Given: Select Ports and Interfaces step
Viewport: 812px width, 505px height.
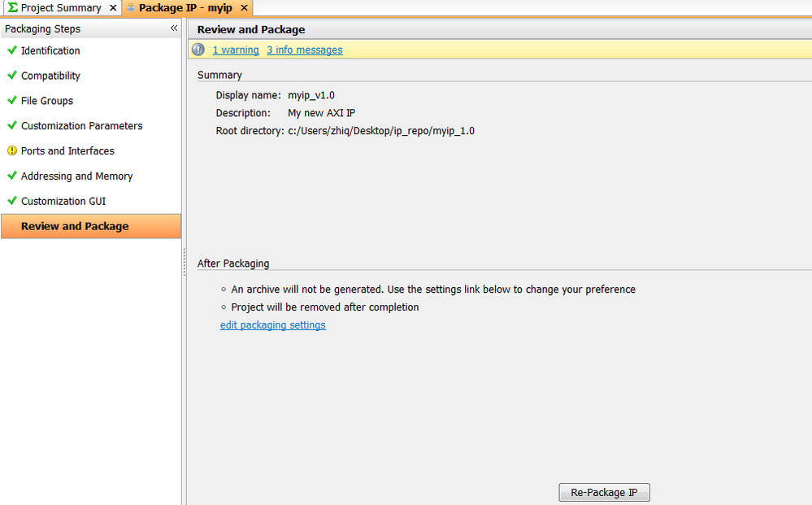Looking at the screenshot, I should pyautogui.click(x=67, y=151).
